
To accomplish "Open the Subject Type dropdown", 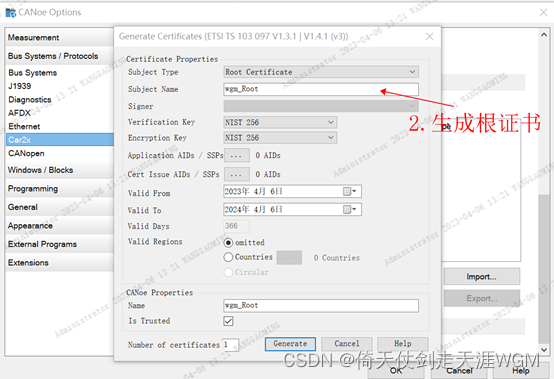I will click(321, 72).
